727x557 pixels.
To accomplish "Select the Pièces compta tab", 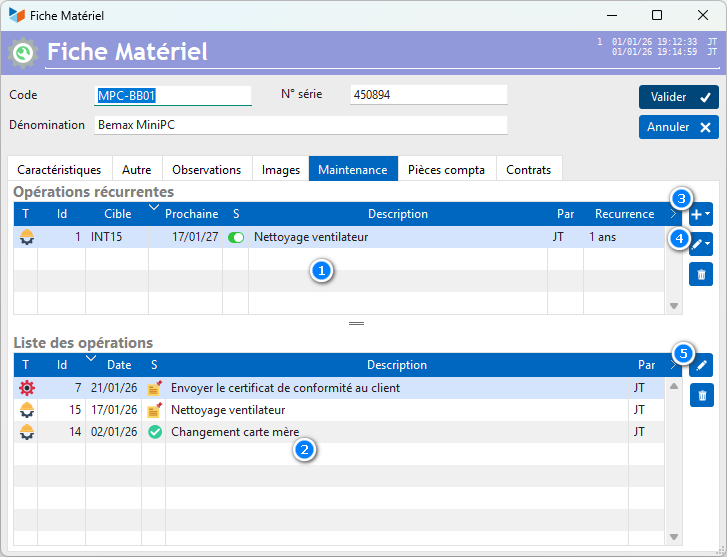I will pyautogui.click(x=446, y=170).
